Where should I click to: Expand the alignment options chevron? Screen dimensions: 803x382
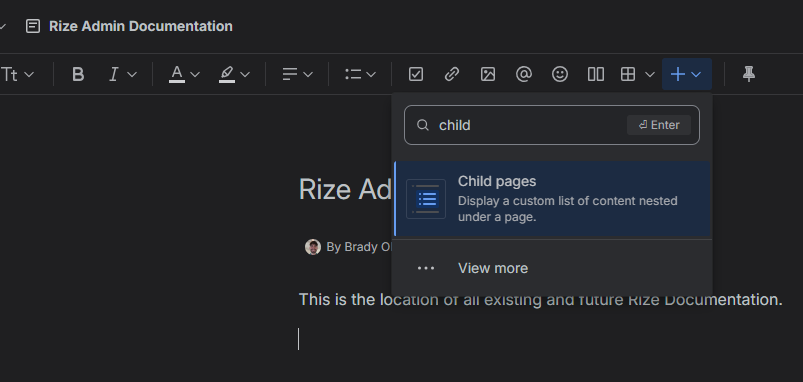coord(308,75)
